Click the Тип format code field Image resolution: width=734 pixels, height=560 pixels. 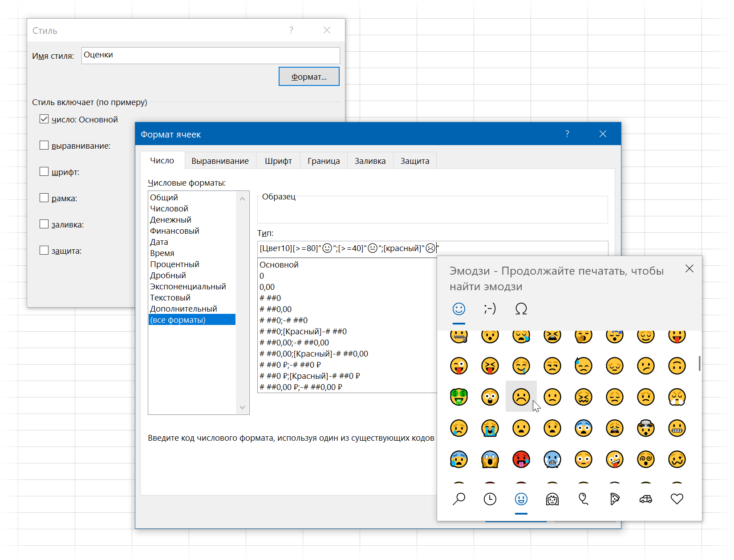(433, 248)
